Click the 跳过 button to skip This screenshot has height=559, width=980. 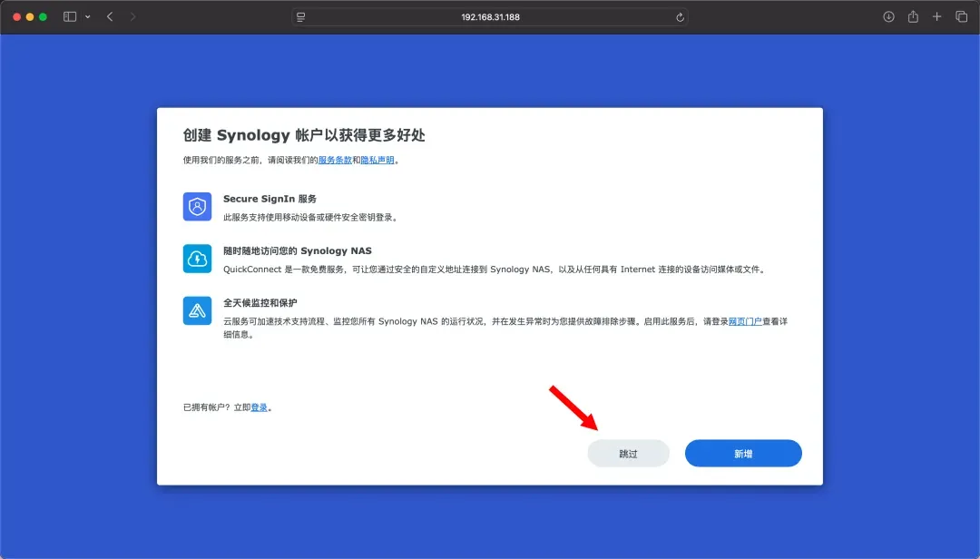[628, 454]
